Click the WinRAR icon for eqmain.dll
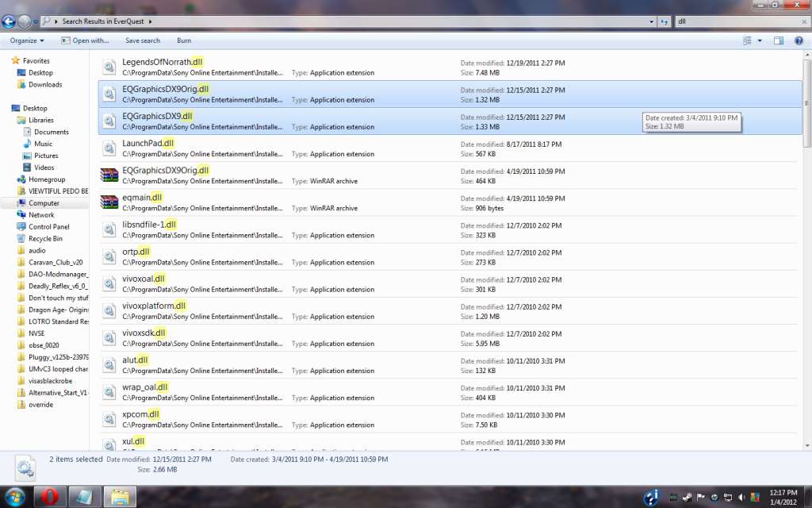 click(109, 202)
